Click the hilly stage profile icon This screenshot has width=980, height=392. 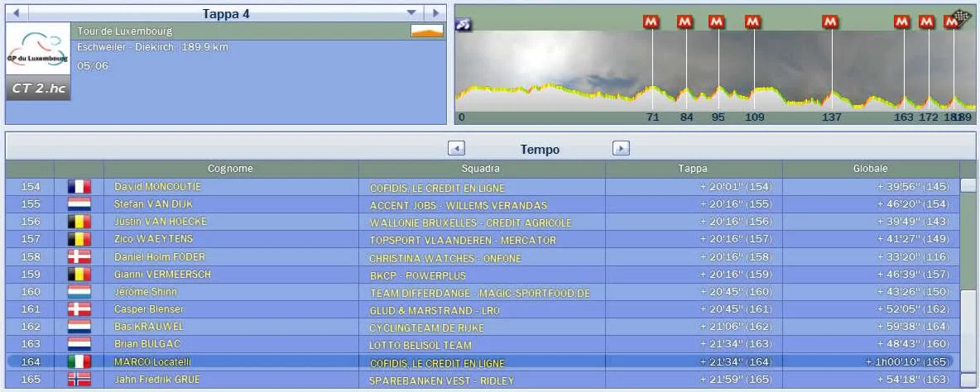pyautogui.click(x=427, y=31)
